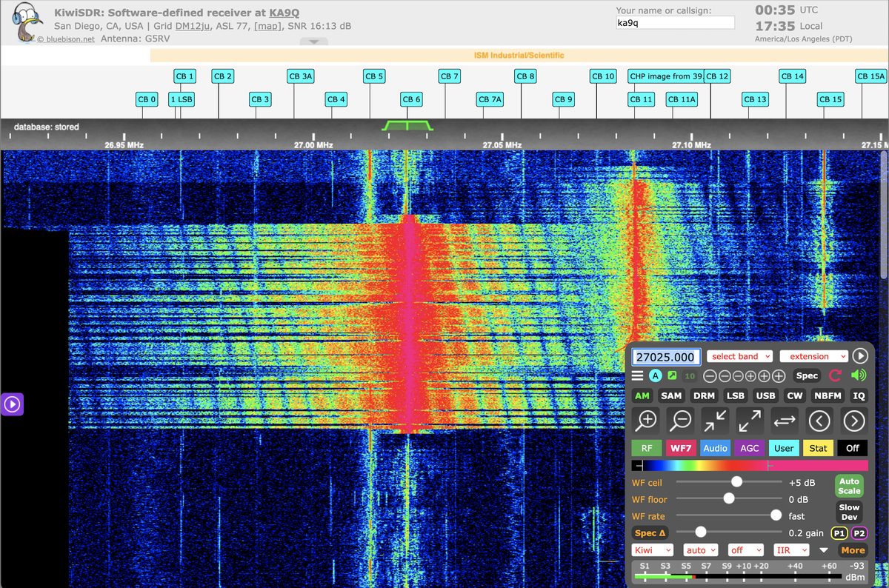Click the Auto Scale button

[x=849, y=486]
